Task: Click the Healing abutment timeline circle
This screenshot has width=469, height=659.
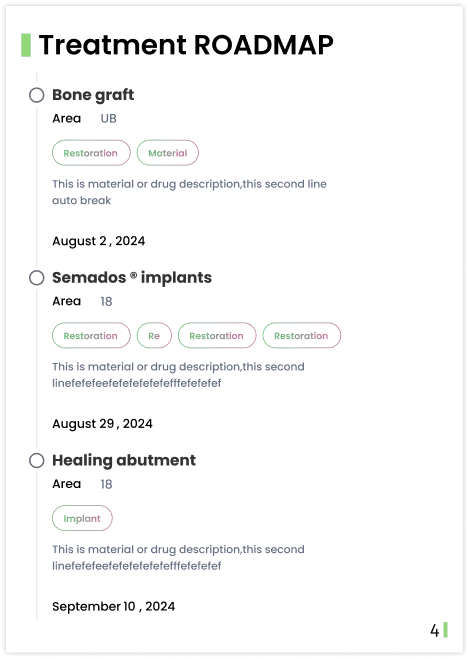Action: click(x=37, y=461)
